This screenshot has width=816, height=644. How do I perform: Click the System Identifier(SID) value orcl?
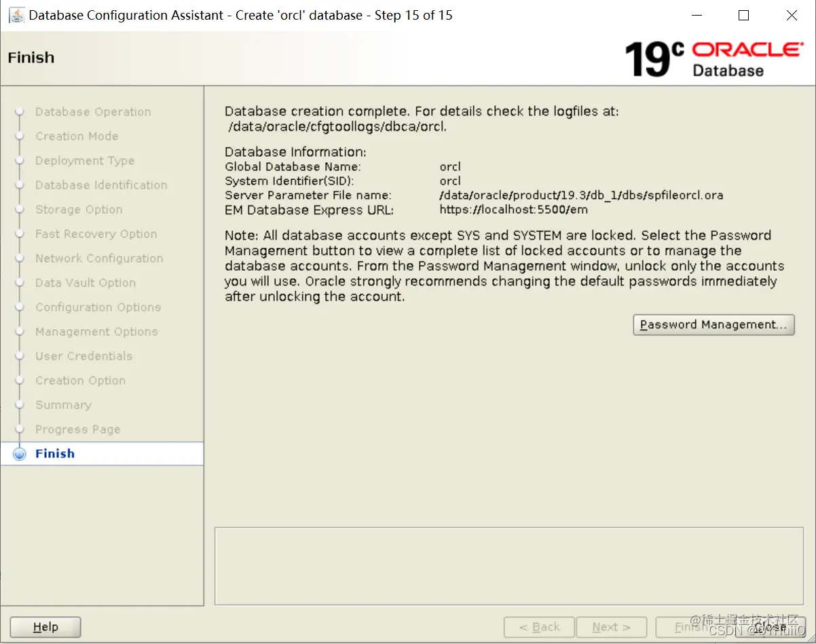tap(450, 181)
